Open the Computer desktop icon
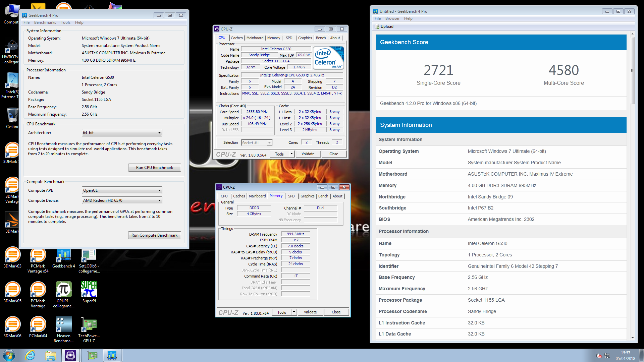 click(x=11, y=14)
